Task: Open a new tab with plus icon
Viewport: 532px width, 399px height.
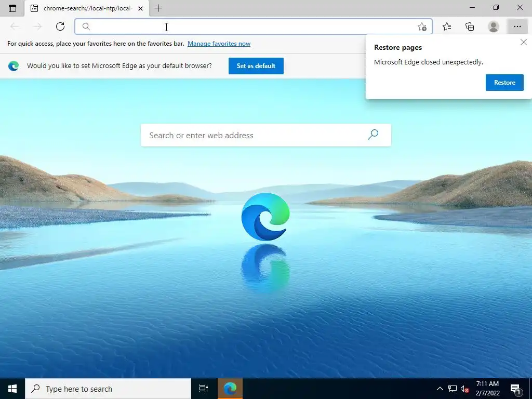Action: tap(158, 8)
